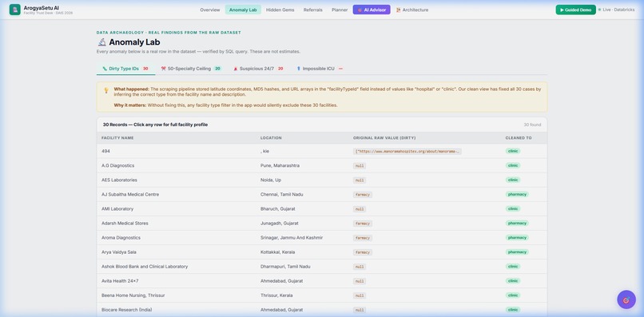The height and width of the screenshot is (317, 644).
Task: Select Biocare Research (India) row
Action: pyautogui.click(x=321, y=310)
